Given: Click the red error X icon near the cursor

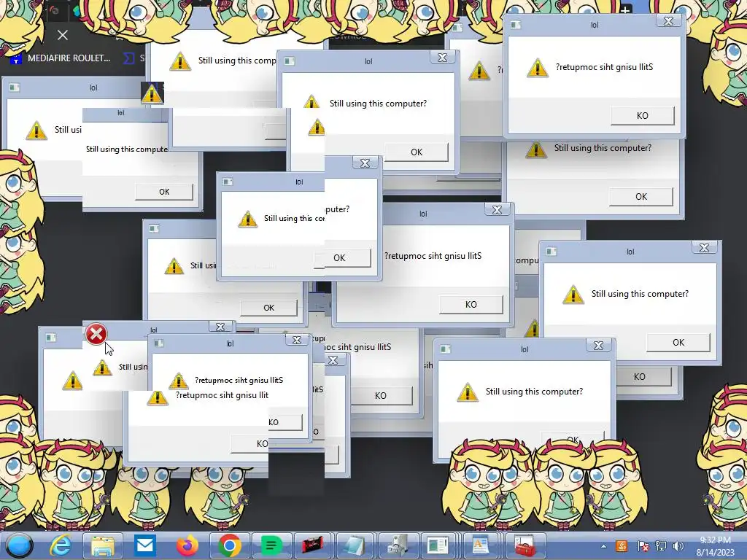Looking at the screenshot, I should tap(96, 334).
